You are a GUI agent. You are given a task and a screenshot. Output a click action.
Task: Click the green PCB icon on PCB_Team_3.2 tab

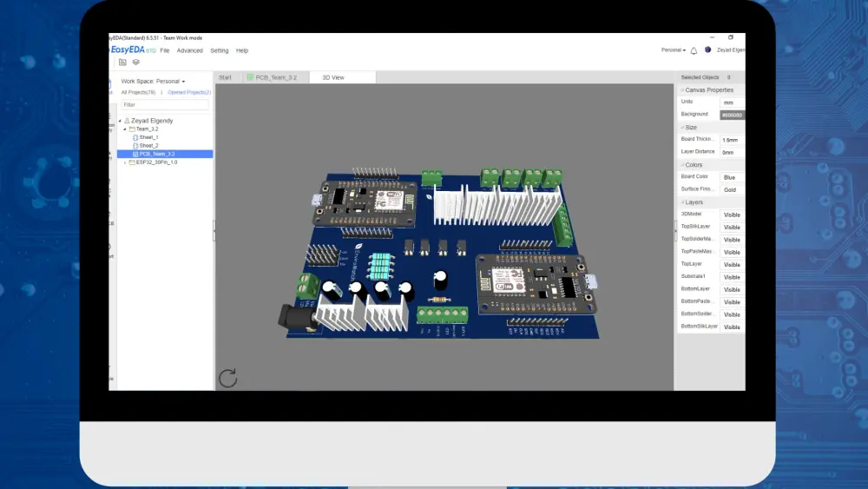(x=250, y=77)
